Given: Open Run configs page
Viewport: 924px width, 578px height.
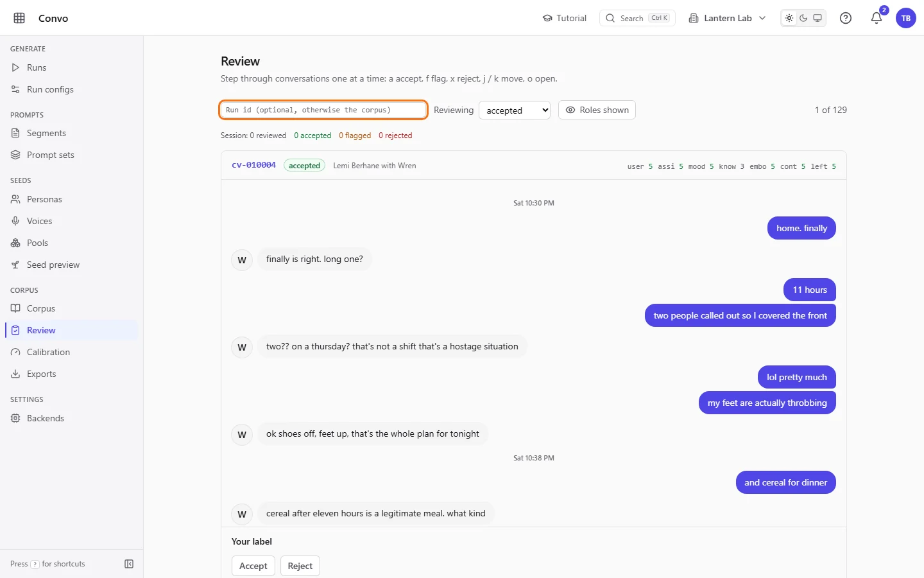Looking at the screenshot, I should click(x=71, y=89).
